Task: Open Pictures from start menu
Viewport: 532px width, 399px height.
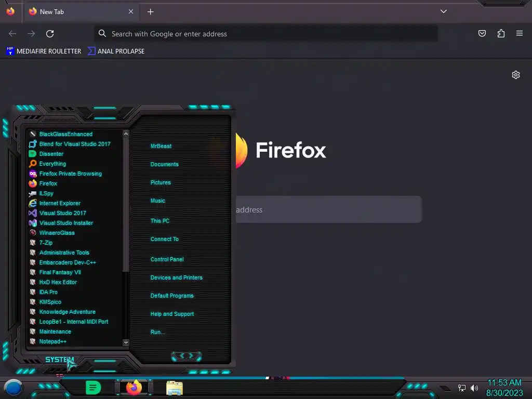Action: pyautogui.click(x=161, y=182)
